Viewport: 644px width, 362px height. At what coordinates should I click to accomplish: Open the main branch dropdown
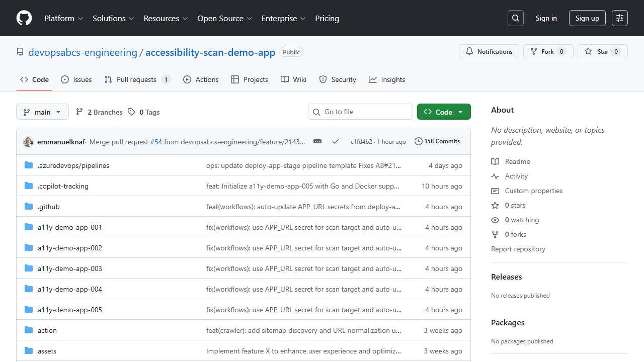(x=42, y=112)
